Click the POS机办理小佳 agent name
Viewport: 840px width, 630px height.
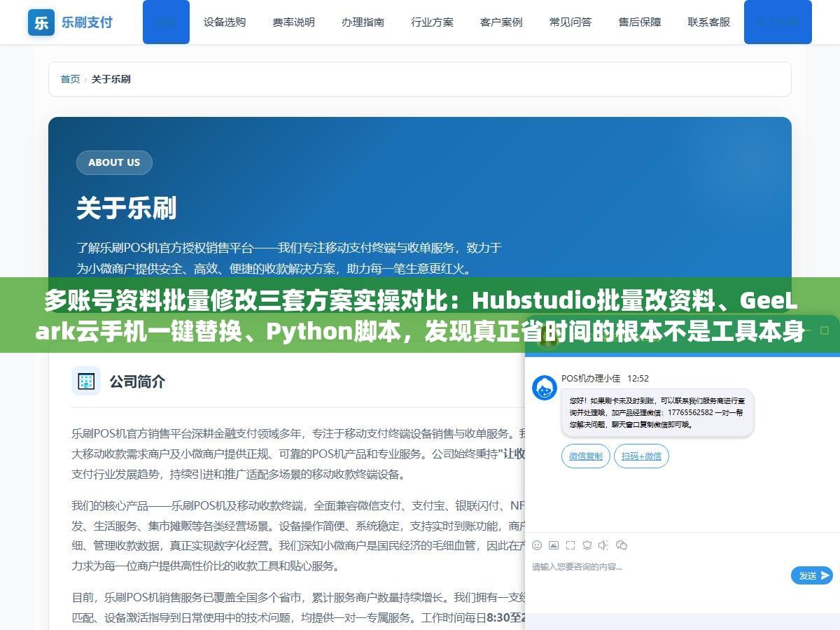591,378
